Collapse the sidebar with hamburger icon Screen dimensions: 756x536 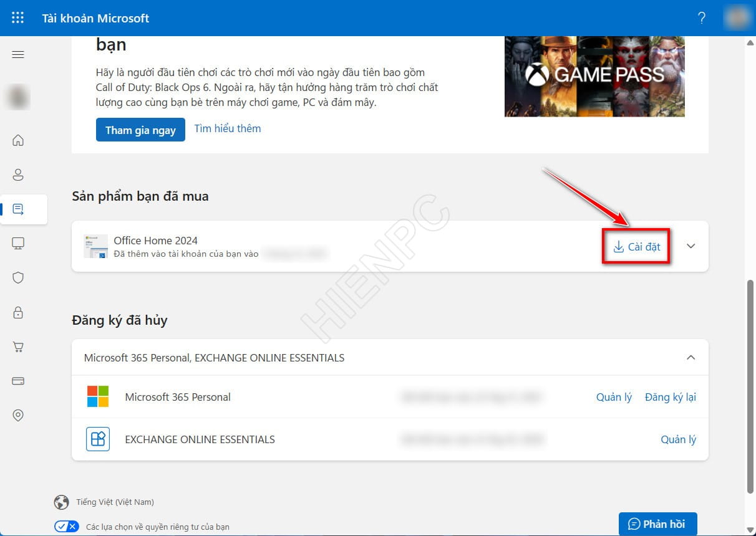pyautogui.click(x=18, y=54)
